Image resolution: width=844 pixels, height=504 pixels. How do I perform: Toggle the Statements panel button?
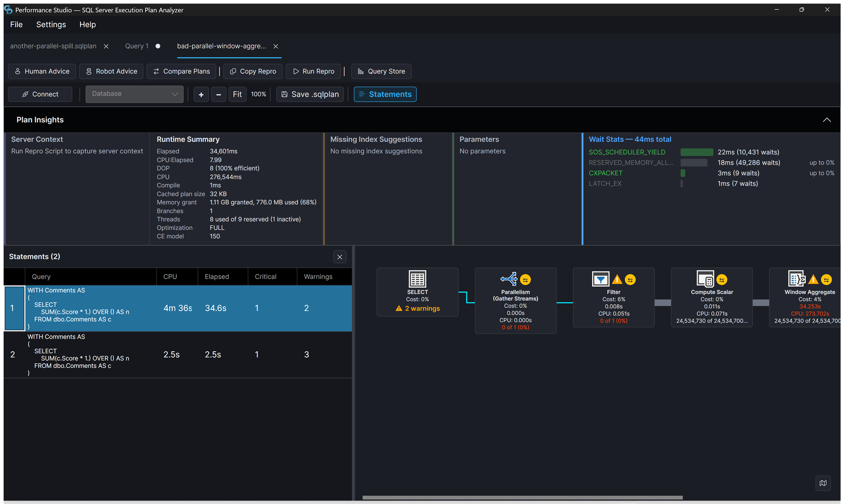(x=385, y=94)
